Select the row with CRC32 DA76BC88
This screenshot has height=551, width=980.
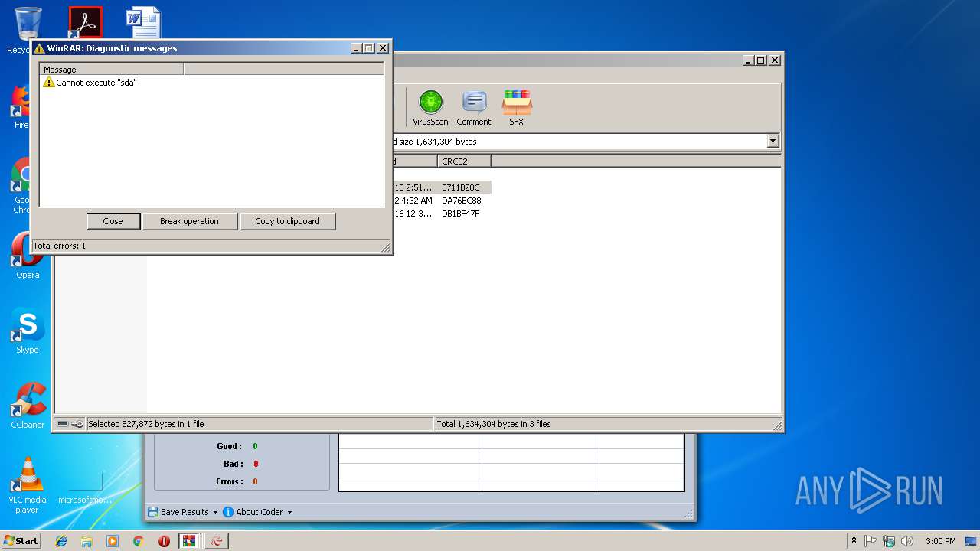(461, 201)
